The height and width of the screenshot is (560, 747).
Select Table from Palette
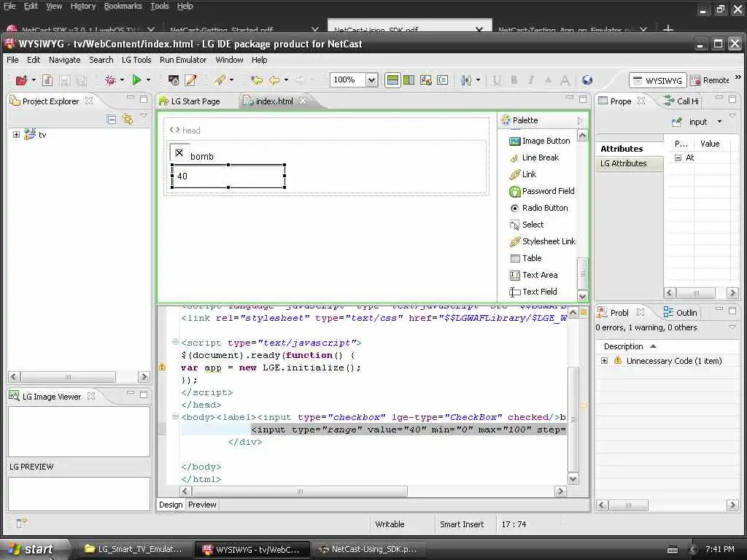525,258
